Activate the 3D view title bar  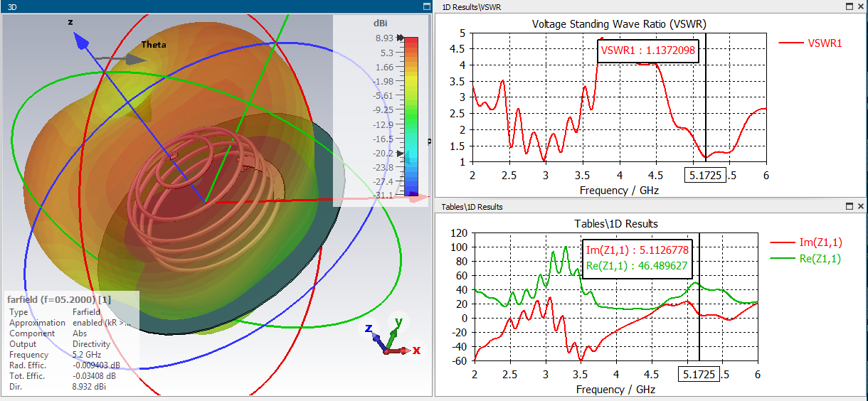click(x=216, y=6)
